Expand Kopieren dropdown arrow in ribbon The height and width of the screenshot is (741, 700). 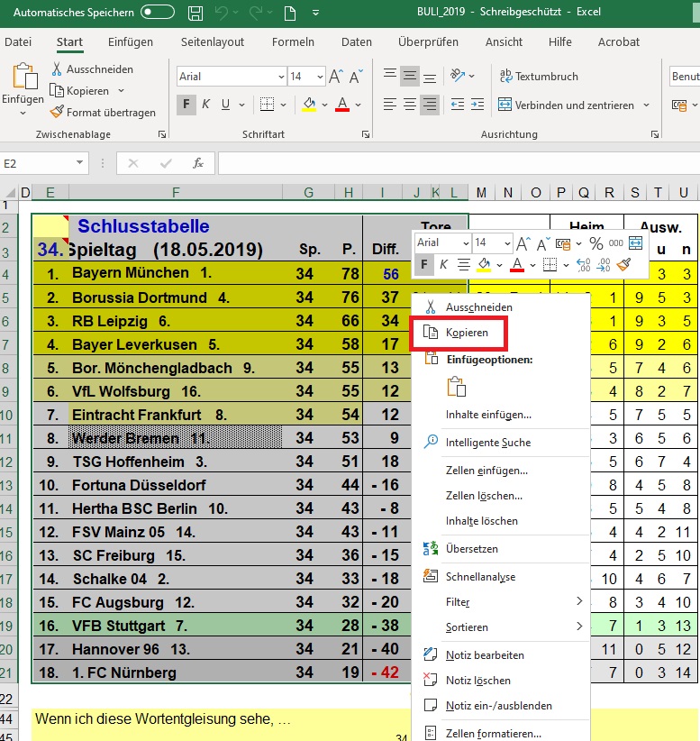121,90
